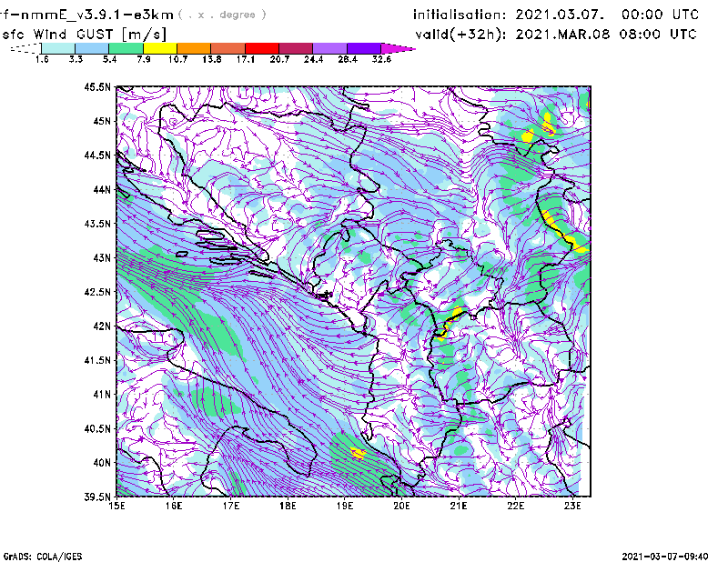Click the bright red 17.1–20.7 legend swatch
728x562 pixels.
point(261,48)
